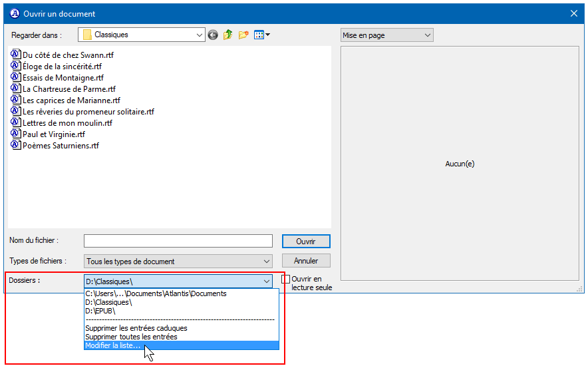
Task: Create a new folder icon
Action: click(x=243, y=35)
